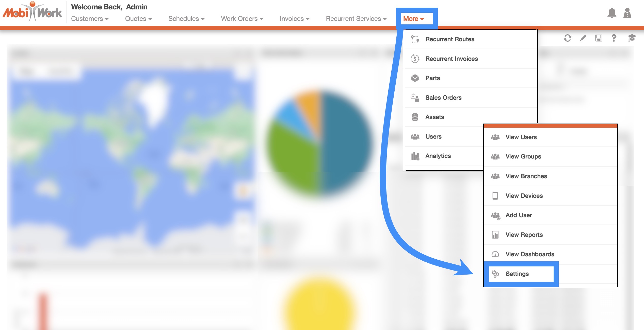
Task: Click Analytics in the More menu
Action: 438,156
